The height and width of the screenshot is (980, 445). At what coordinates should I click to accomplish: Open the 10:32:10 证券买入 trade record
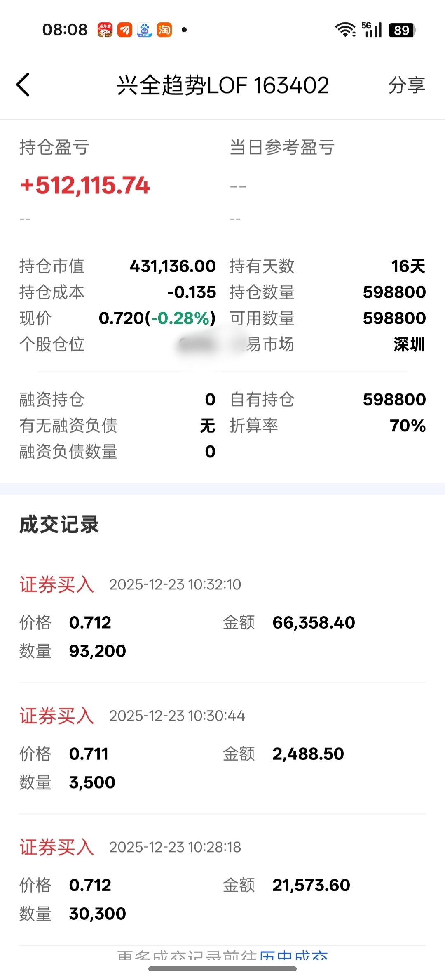click(222, 617)
